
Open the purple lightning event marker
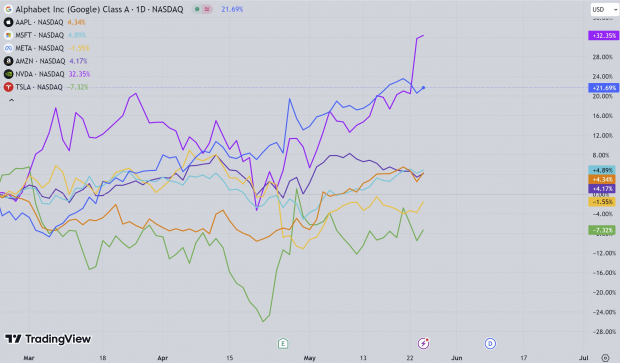click(x=423, y=343)
